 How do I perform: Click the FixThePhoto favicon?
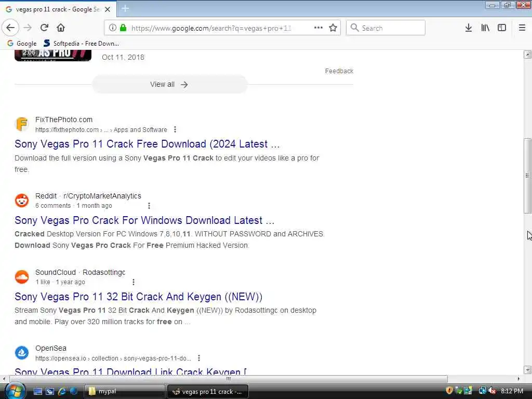(x=22, y=124)
